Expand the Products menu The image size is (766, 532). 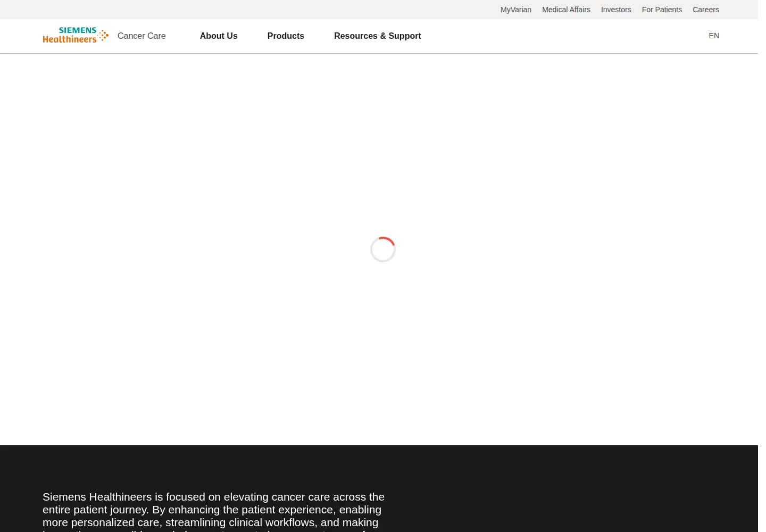(286, 36)
